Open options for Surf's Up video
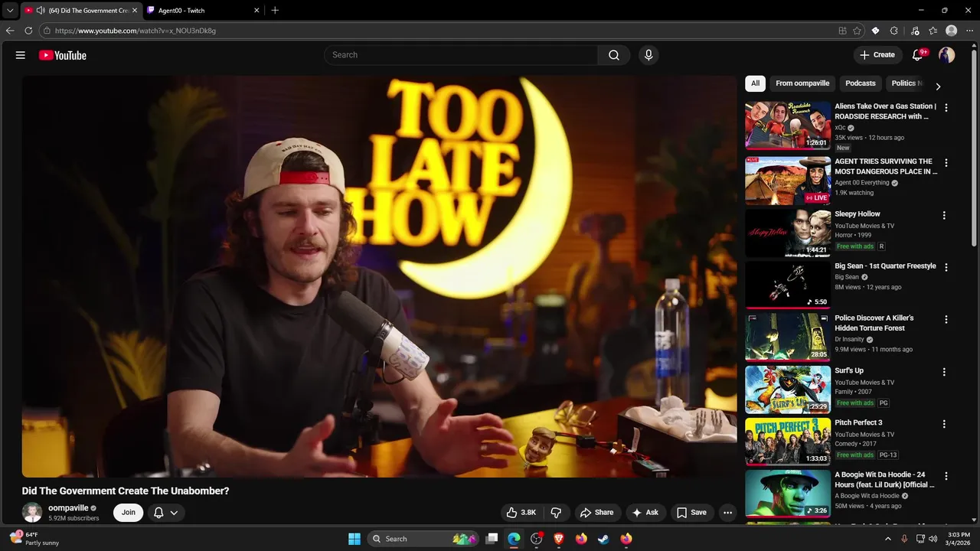The width and height of the screenshot is (980, 551). click(944, 372)
